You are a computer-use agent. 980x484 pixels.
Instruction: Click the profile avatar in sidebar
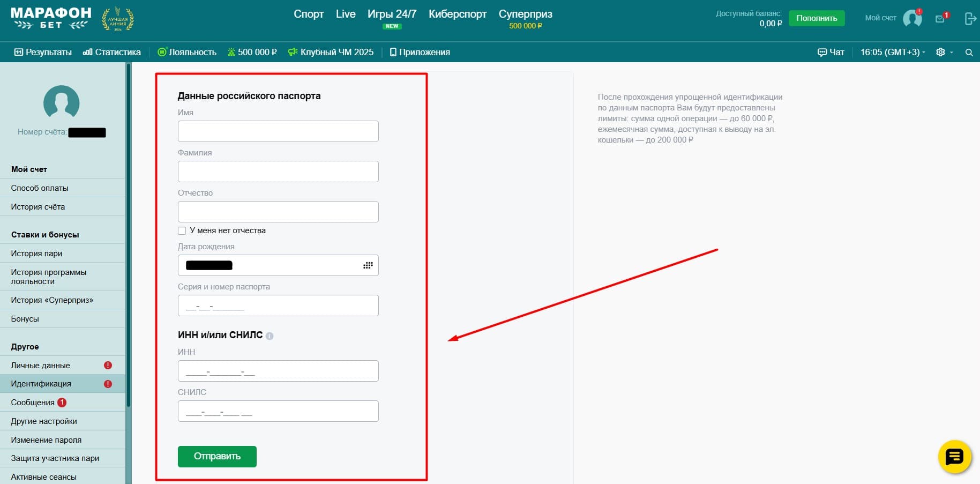tap(62, 101)
